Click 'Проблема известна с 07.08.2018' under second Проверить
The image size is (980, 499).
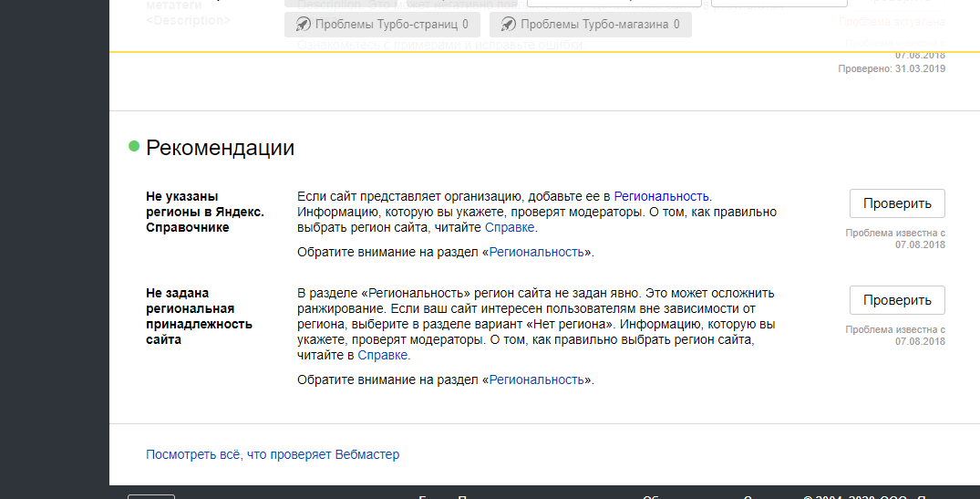(x=895, y=335)
